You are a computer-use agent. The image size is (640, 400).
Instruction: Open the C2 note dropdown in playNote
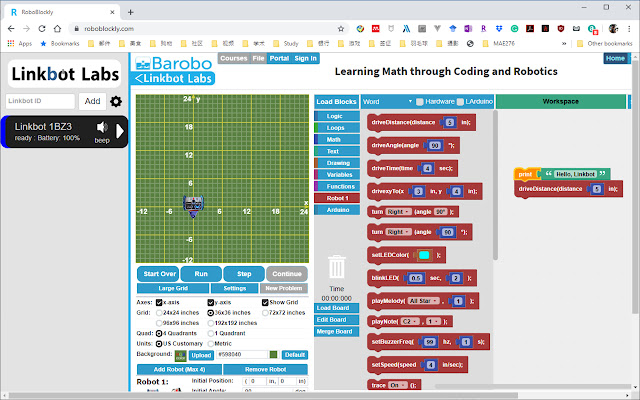point(409,321)
